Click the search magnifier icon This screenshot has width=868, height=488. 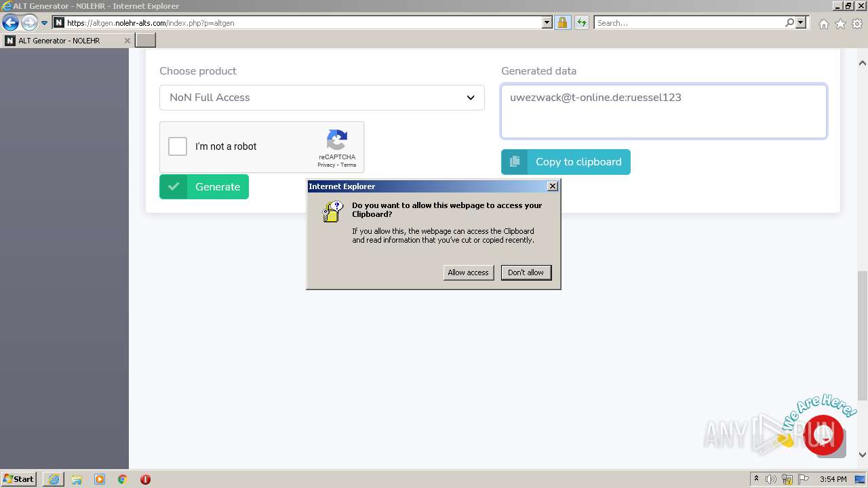tap(789, 23)
